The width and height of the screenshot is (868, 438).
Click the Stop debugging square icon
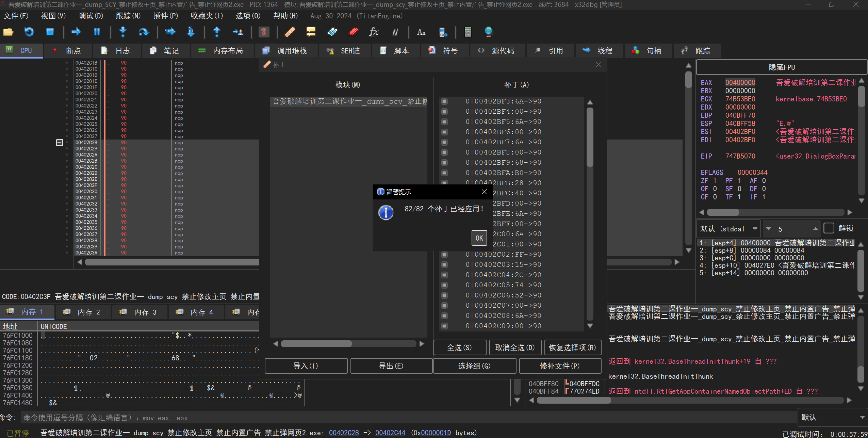pos(50,32)
